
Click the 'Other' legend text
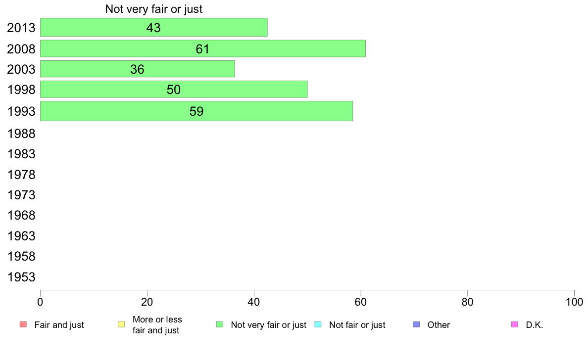[439, 325]
